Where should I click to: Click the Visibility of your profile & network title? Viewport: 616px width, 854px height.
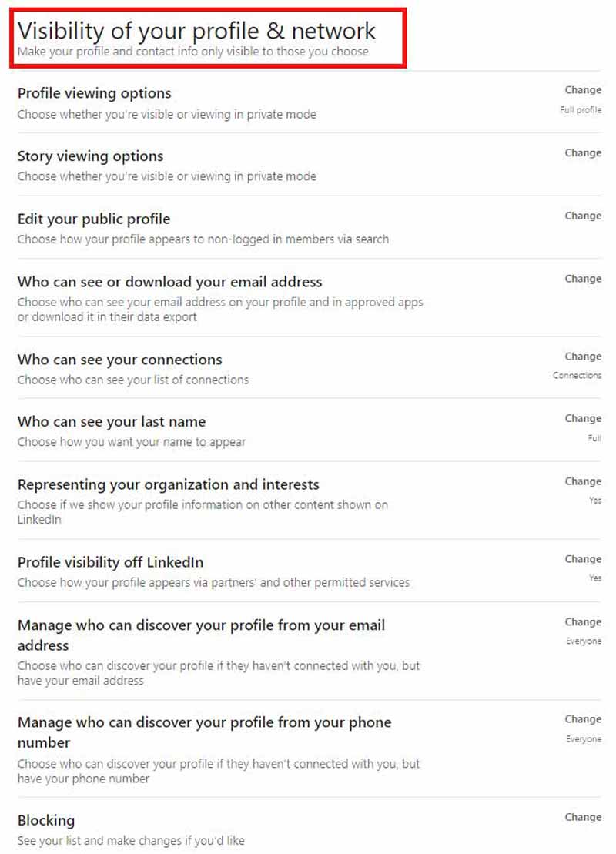pos(196,31)
